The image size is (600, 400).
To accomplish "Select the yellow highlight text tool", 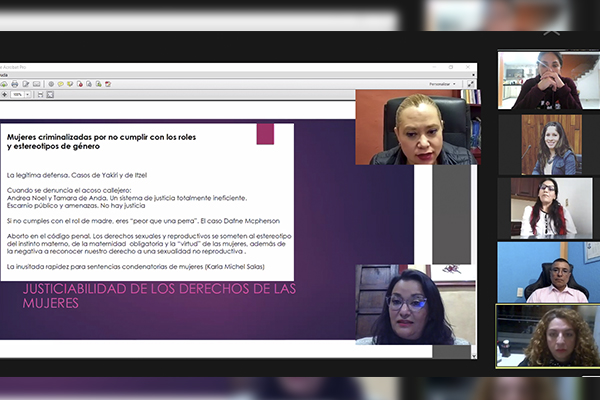I will (x=70, y=84).
